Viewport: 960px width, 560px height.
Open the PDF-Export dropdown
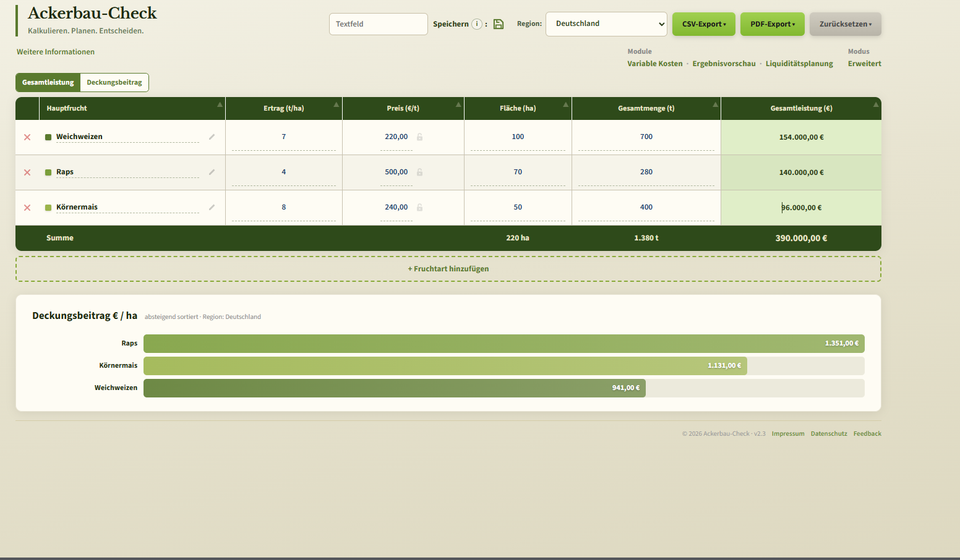773,24
